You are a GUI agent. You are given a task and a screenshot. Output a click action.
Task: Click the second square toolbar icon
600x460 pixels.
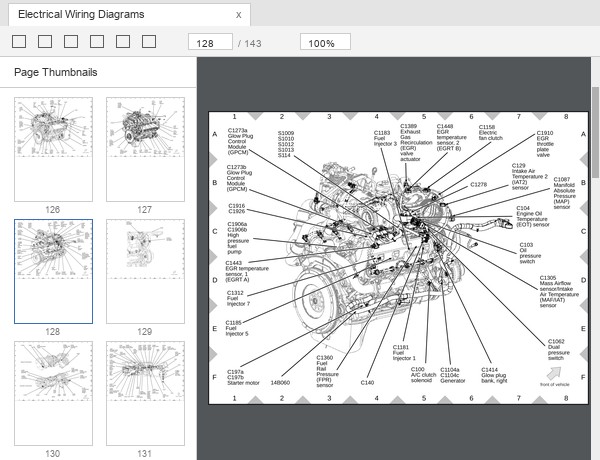(x=45, y=41)
